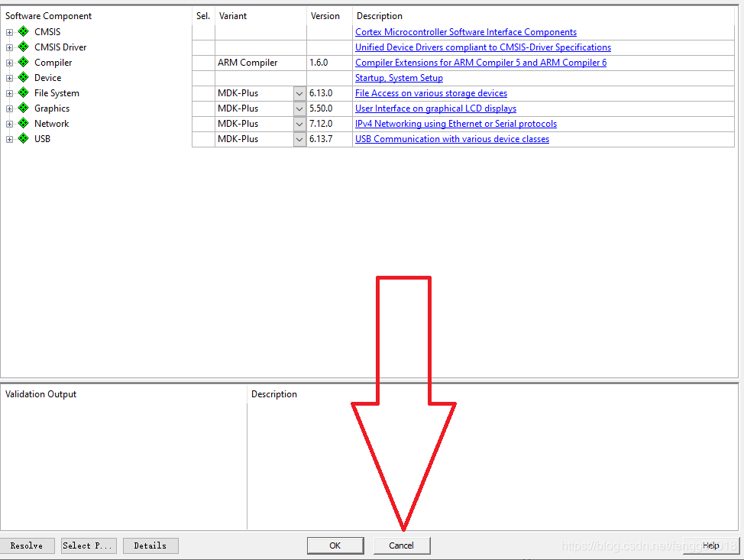The height and width of the screenshot is (560, 744).
Task: Confirm with the OK button
Action: 335,545
